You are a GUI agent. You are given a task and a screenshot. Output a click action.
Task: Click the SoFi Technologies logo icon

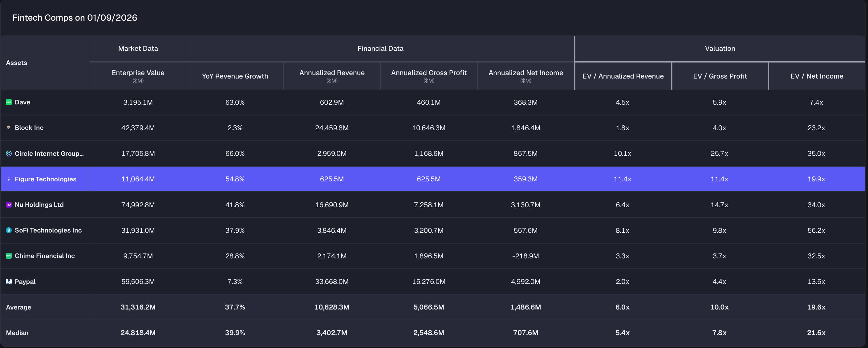pyautogui.click(x=9, y=230)
